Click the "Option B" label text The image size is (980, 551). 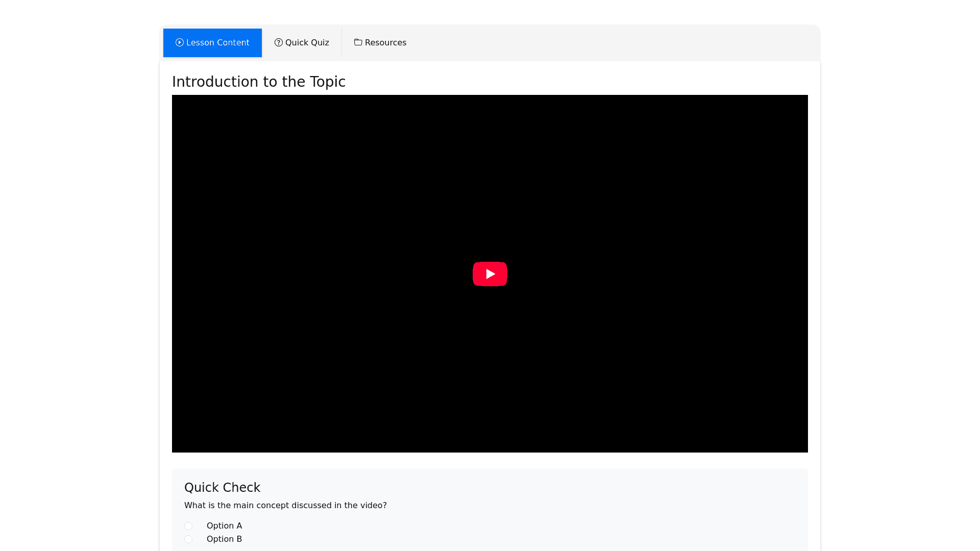(x=224, y=539)
